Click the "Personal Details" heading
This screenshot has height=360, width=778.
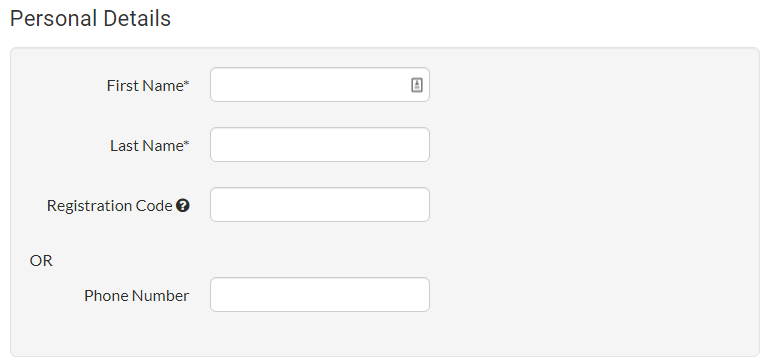pyautogui.click(x=90, y=19)
